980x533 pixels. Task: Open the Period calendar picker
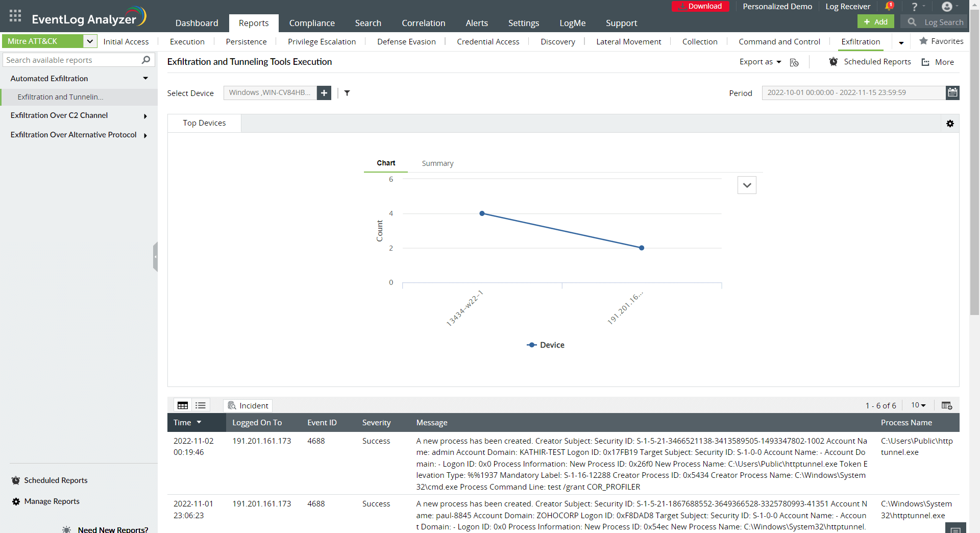tap(952, 92)
